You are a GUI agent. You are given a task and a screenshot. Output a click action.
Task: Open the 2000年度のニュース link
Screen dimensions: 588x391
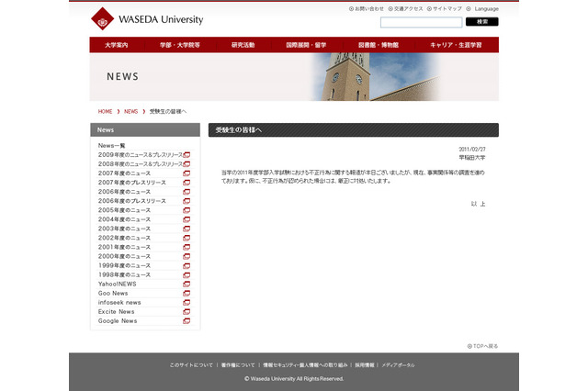point(125,257)
